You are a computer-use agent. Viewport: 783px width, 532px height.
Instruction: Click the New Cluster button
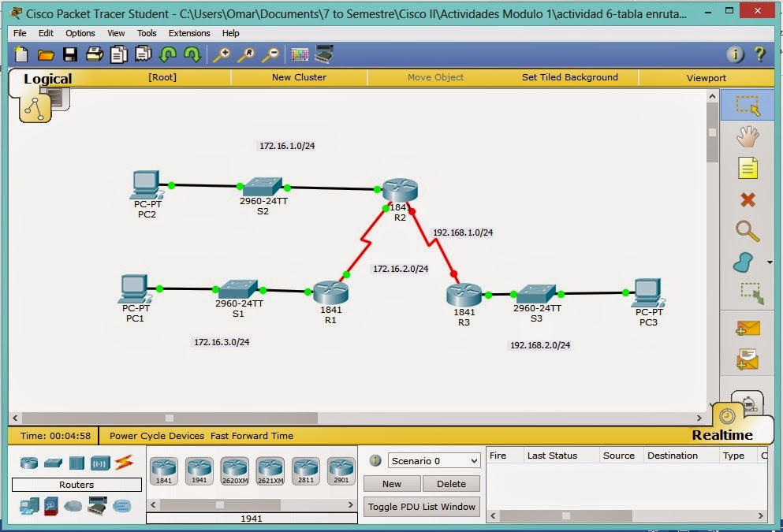coord(299,77)
